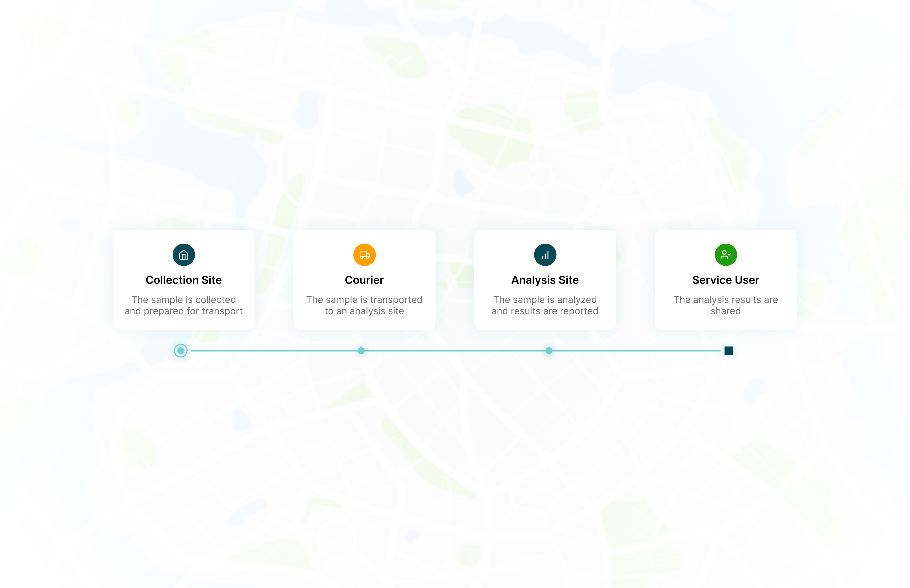
Task: Select the Service User heading
Action: click(x=726, y=280)
